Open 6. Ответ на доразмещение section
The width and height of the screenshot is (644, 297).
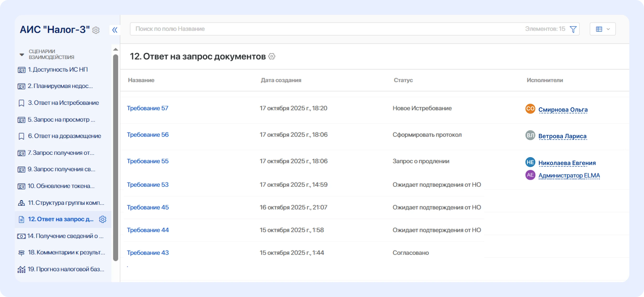(65, 136)
